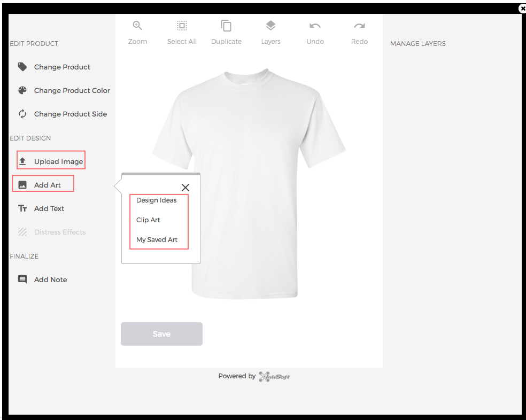Click Change Product Side
The height and width of the screenshot is (420, 526).
(x=22, y=114)
